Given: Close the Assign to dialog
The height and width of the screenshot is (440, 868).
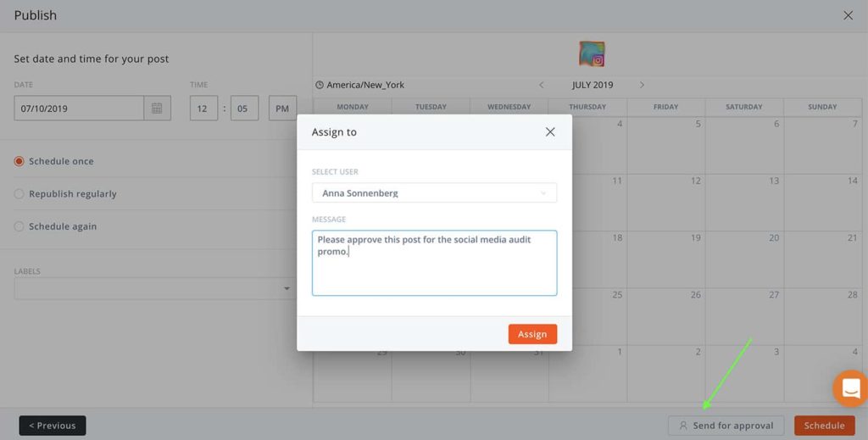Looking at the screenshot, I should 550,132.
